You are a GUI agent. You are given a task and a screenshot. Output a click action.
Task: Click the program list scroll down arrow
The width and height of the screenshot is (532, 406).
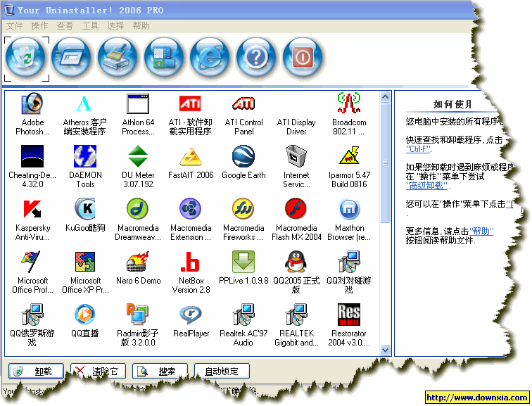[385, 350]
